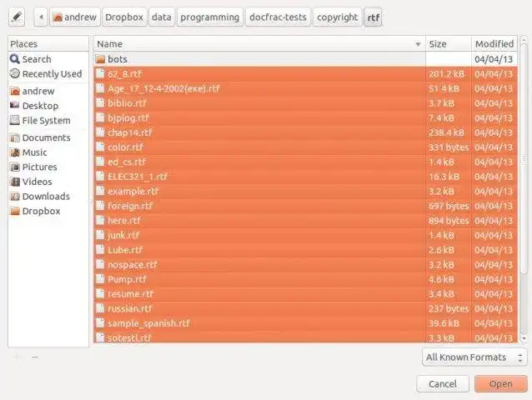Open the Music folder in Places
This screenshot has height=400, width=532.
point(34,152)
